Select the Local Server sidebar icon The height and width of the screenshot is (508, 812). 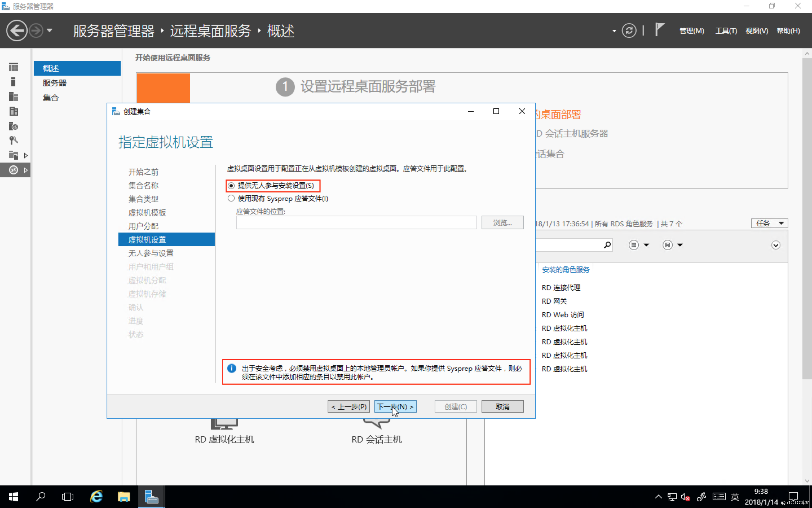coord(14,82)
